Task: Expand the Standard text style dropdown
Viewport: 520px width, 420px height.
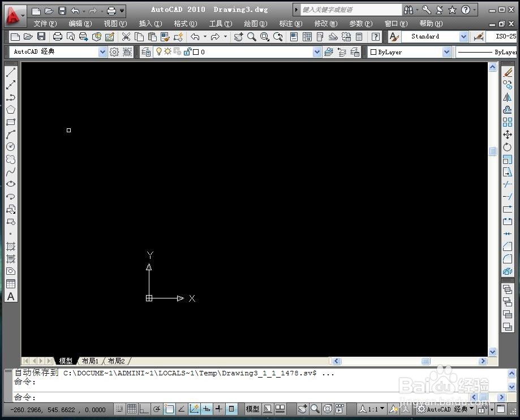Action: pyautogui.click(x=463, y=37)
